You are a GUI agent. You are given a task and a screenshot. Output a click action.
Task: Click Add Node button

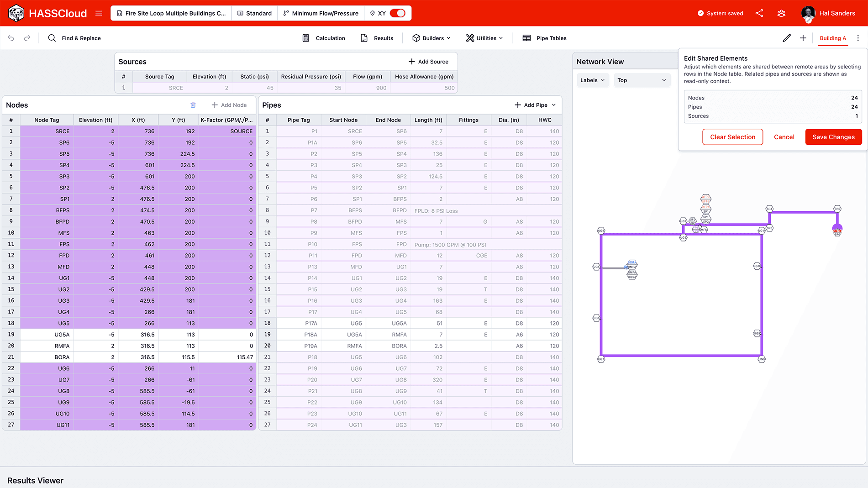229,105
